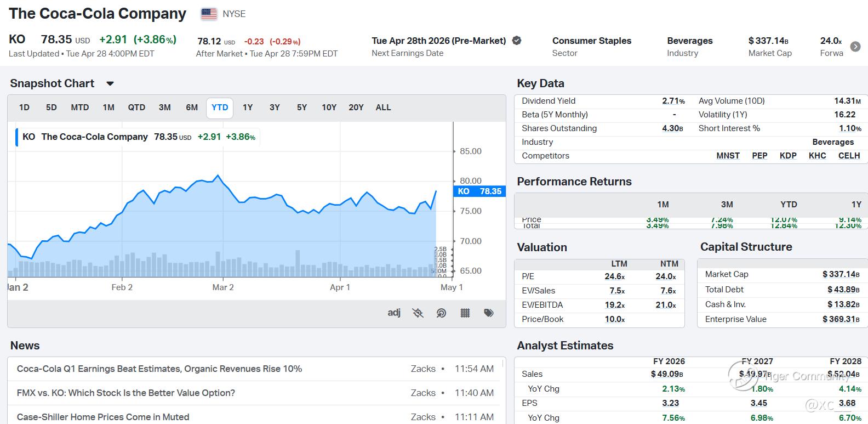Open competitor ticker PEP
This screenshot has width=868, height=424.
(759, 156)
